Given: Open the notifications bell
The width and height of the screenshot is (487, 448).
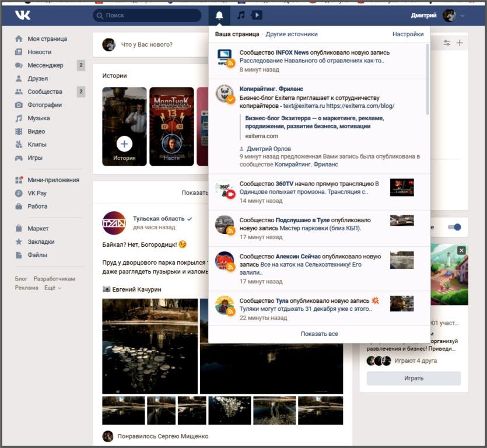Looking at the screenshot, I should pyautogui.click(x=219, y=15).
